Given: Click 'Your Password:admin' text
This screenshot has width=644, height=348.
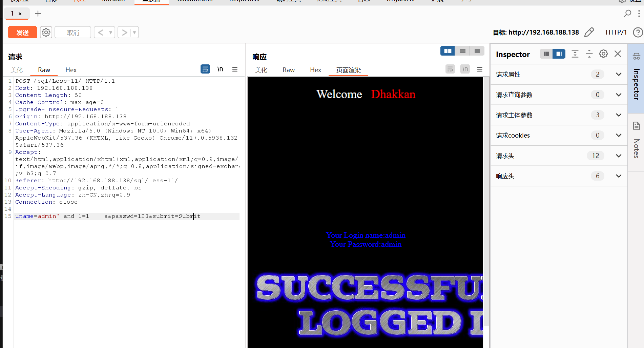Looking at the screenshot, I should [366, 244].
